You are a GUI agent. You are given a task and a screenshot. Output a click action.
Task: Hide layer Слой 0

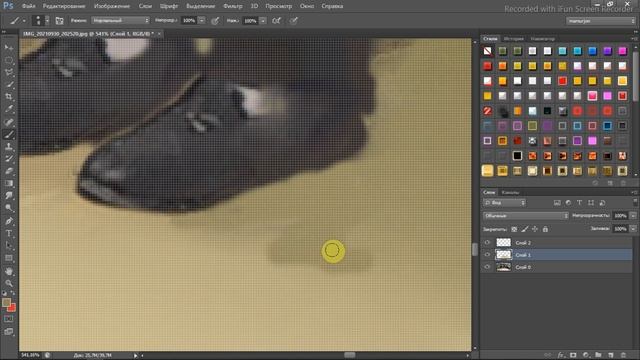click(x=487, y=267)
